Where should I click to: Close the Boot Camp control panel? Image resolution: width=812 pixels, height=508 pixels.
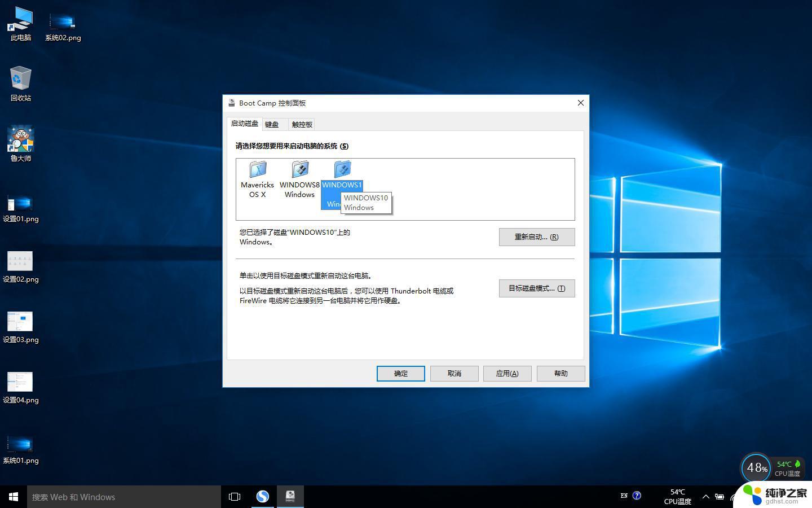(x=581, y=103)
